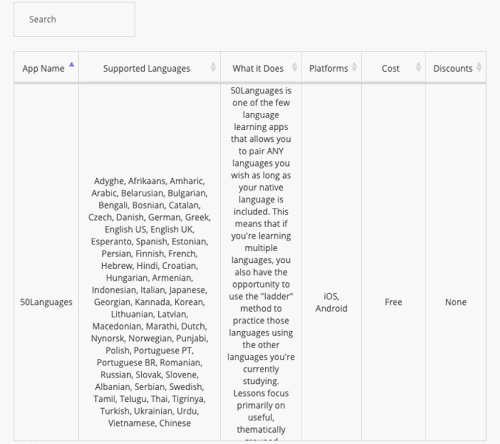The width and height of the screenshot is (500, 444).
Task: Sort by Discounts column header
Action: pos(456,67)
